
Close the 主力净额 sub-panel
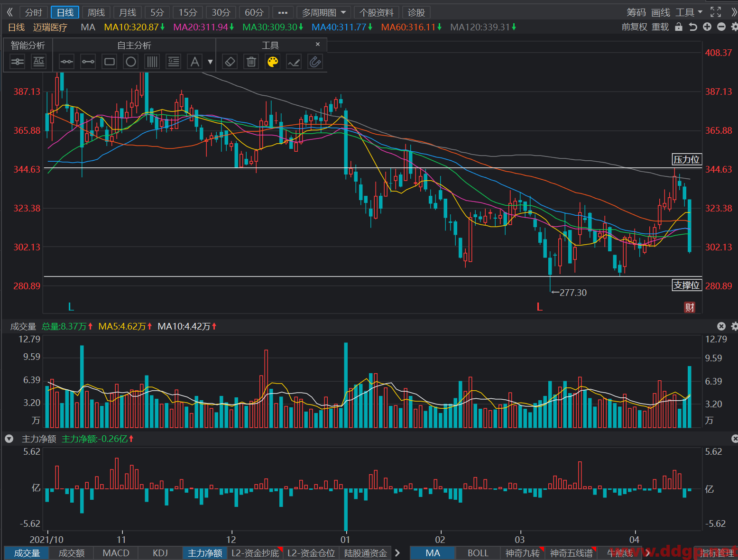point(735,439)
